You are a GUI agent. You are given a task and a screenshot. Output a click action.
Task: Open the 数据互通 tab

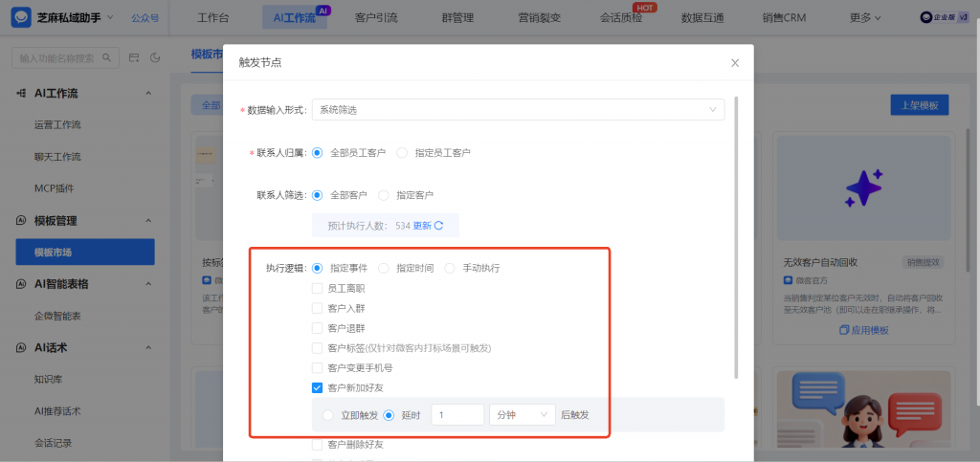point(702,18)
